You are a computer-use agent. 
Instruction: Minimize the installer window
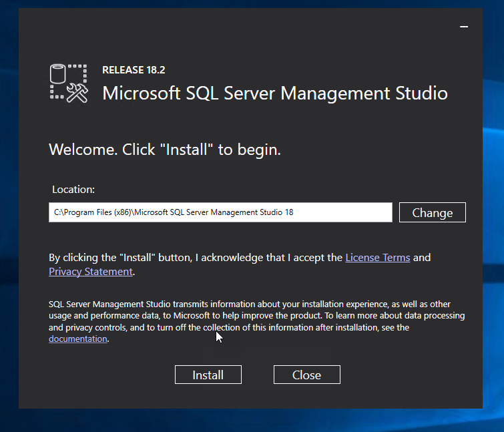pyautogui.click(x=464, y=27)
